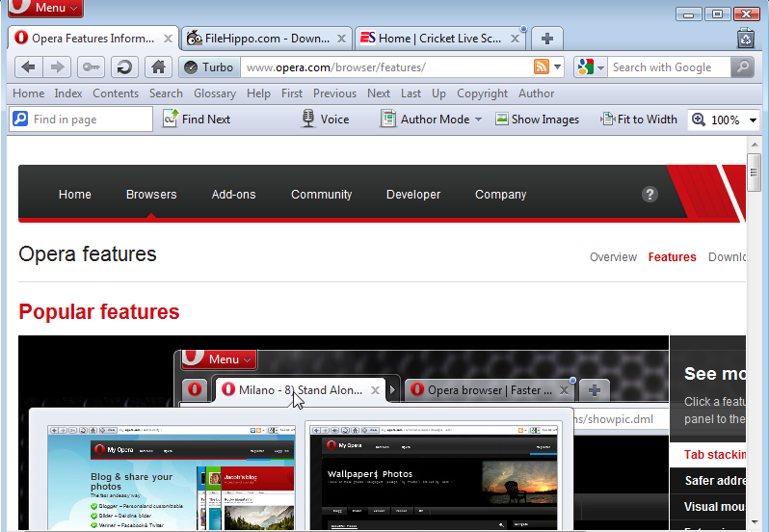Click Index in navigation bar
The image size is (769, 532).
(x=68, y=93)
